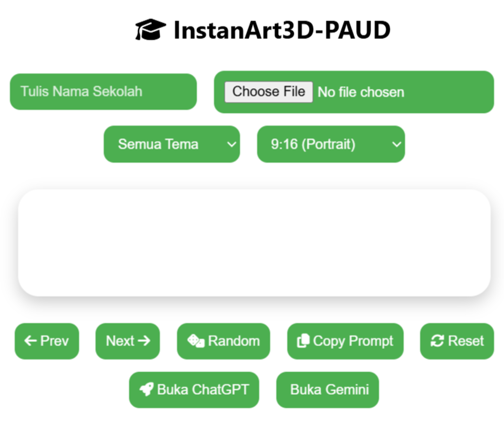Go to previous prompt via Prev label
The width and height of the screenshot is (504, 422).
tap(54, 341)
